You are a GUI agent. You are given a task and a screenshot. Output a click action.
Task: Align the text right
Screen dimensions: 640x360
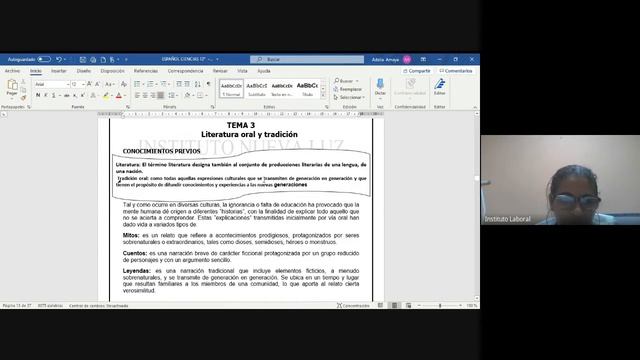pos(153,95)
